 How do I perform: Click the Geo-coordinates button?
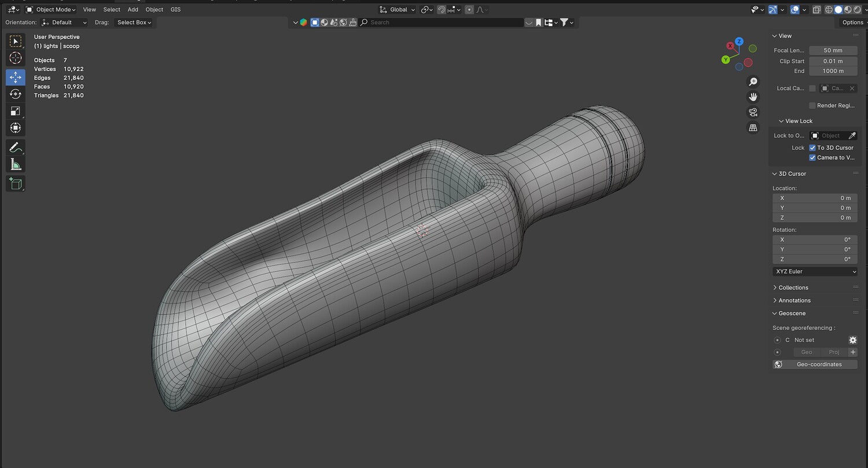(x=815, y=364)
